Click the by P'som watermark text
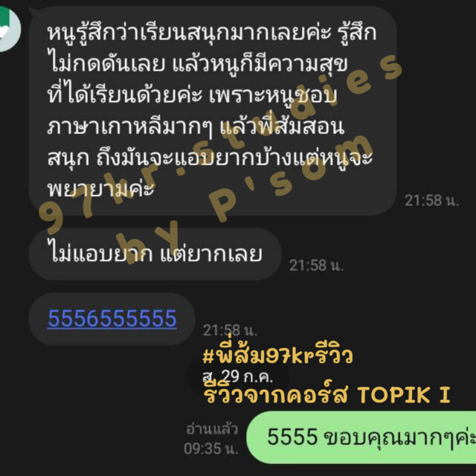This screenshot has height=476, width=476. [245, 199]
